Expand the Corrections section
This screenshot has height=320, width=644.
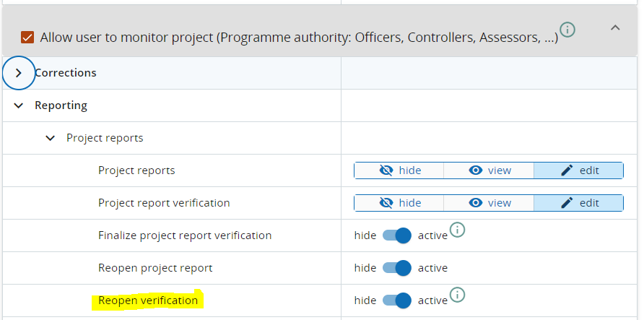tap(19, 73)
